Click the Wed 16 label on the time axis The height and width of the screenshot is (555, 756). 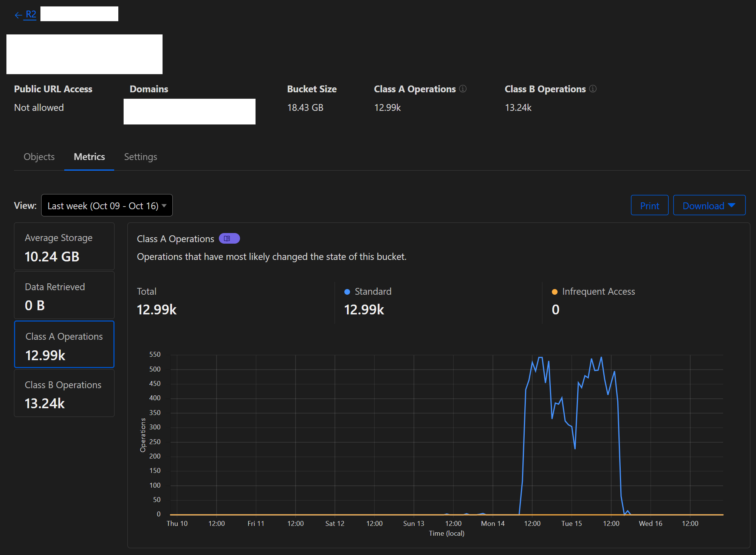[651, 523]
